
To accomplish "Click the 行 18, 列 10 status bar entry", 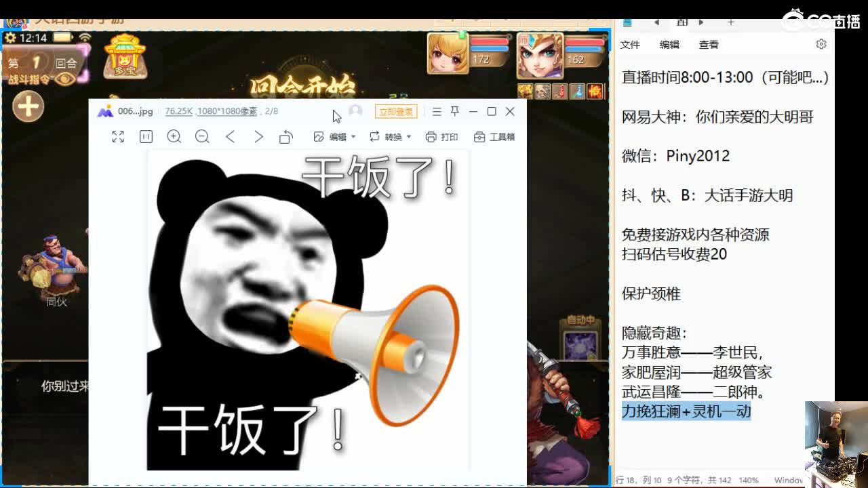I will click(639, 480).
